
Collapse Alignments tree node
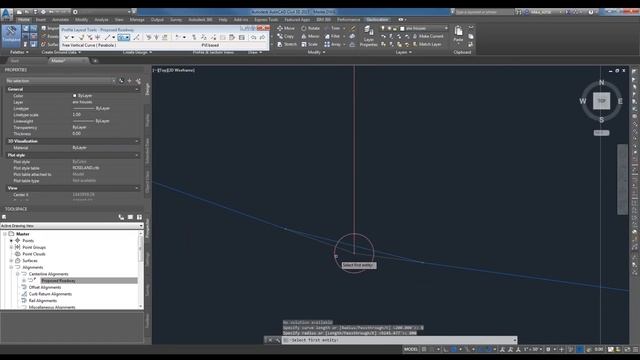point(11,267)
